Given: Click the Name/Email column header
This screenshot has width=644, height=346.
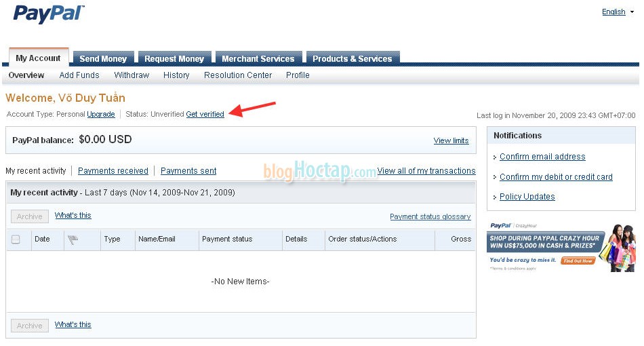Looking at the screenshot, I should (x=157, y=239).
